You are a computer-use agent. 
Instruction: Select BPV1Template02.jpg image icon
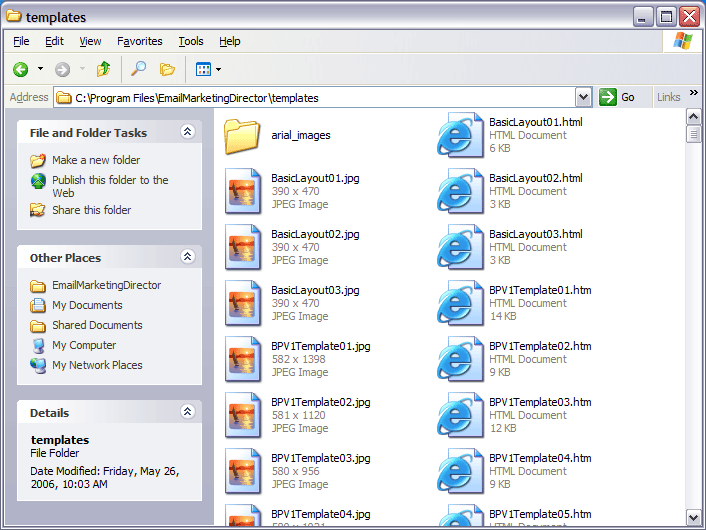(x=243, y=415)
